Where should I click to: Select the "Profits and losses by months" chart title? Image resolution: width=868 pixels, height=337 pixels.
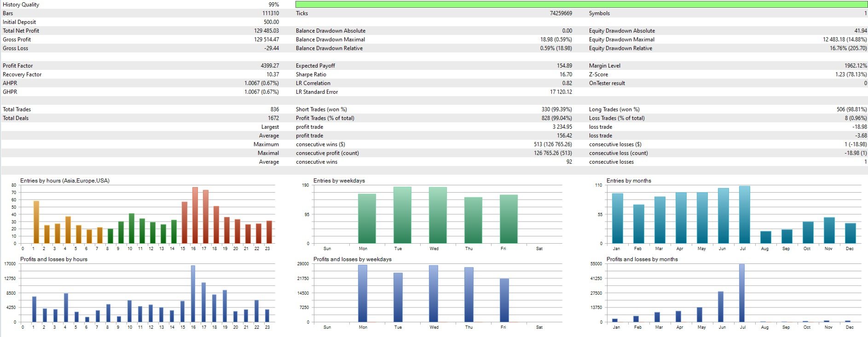642,259
